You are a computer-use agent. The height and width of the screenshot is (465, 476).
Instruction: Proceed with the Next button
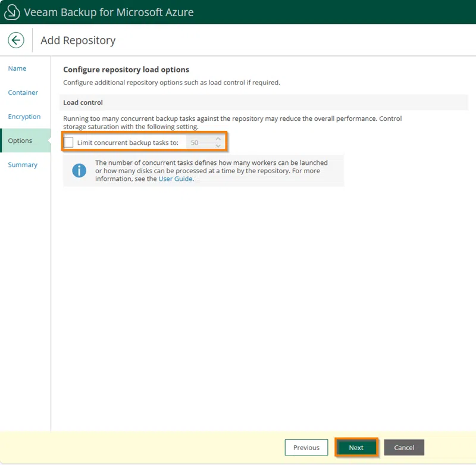356,448
